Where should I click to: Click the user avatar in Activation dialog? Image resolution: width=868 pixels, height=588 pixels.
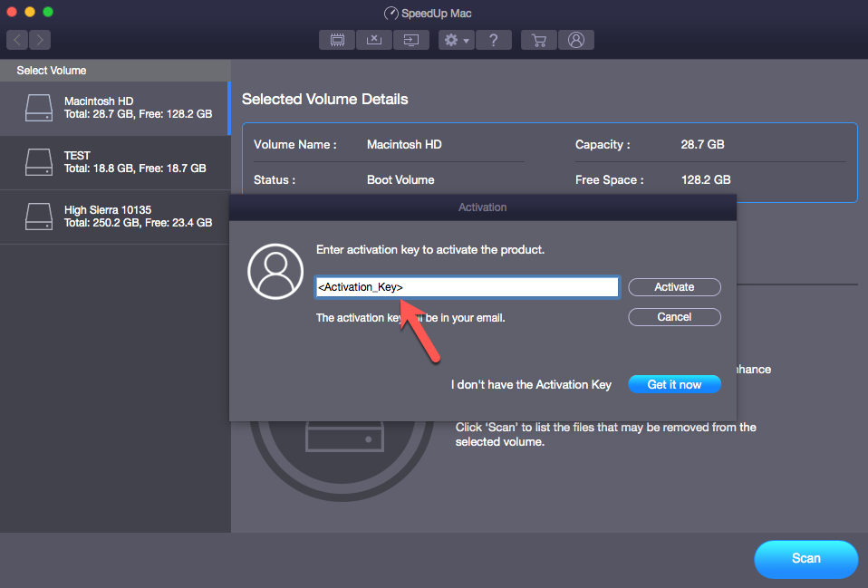pos(275,271)
